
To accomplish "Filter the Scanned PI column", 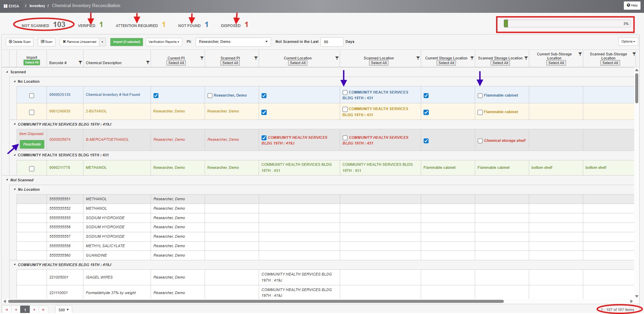I will point(256,58).
